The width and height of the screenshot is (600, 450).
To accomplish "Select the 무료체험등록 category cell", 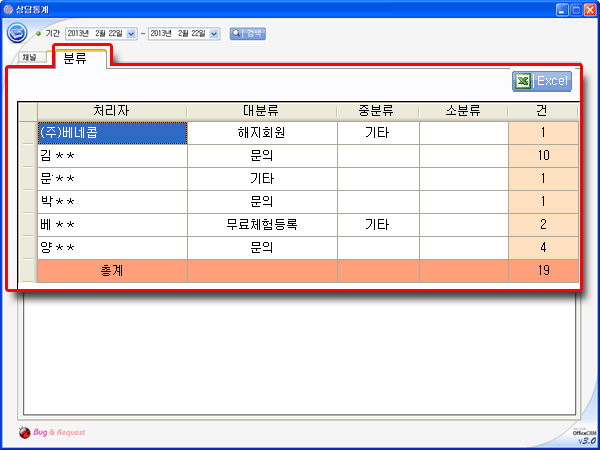I will pyautogui.click(x=261, y=224).
